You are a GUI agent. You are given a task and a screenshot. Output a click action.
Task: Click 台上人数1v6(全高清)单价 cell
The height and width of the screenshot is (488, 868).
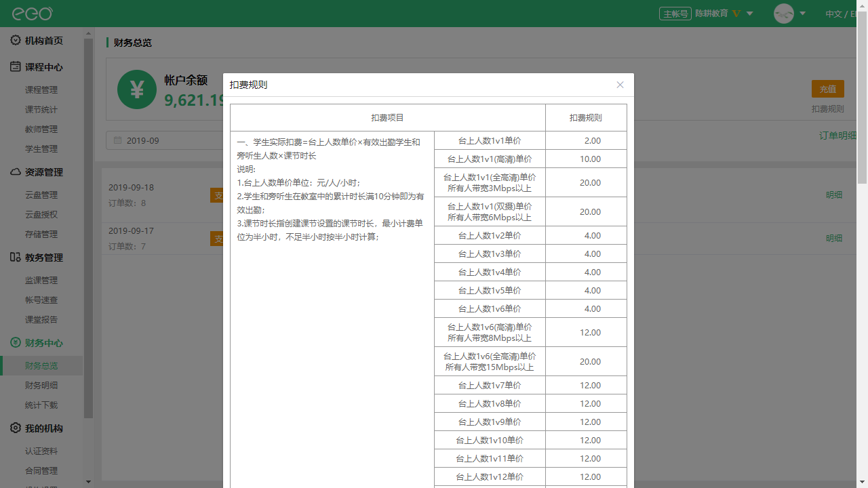click(490, 361)
